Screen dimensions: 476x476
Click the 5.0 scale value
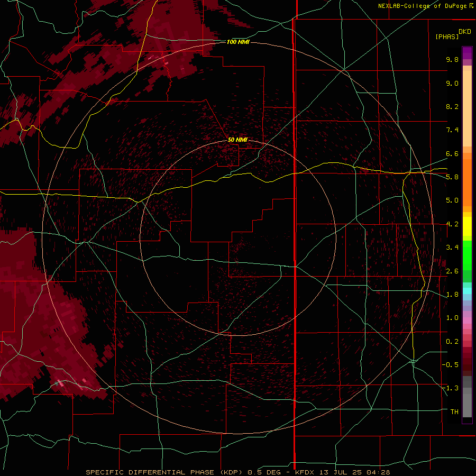[x=452, y=200]
